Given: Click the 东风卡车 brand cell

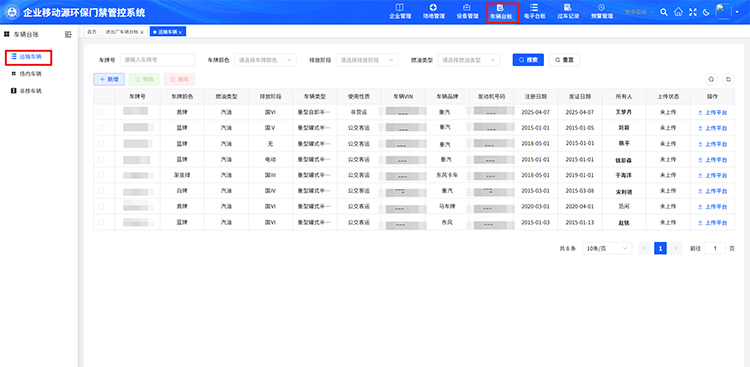Looking at the screenshot, I should pyautogui.click(x=447, y=175).
